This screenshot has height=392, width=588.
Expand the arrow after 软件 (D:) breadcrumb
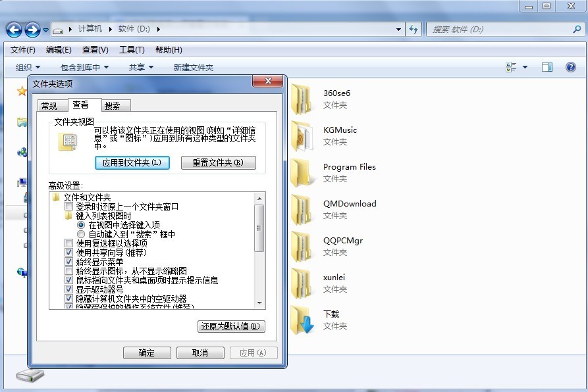(x=159, y=29)
